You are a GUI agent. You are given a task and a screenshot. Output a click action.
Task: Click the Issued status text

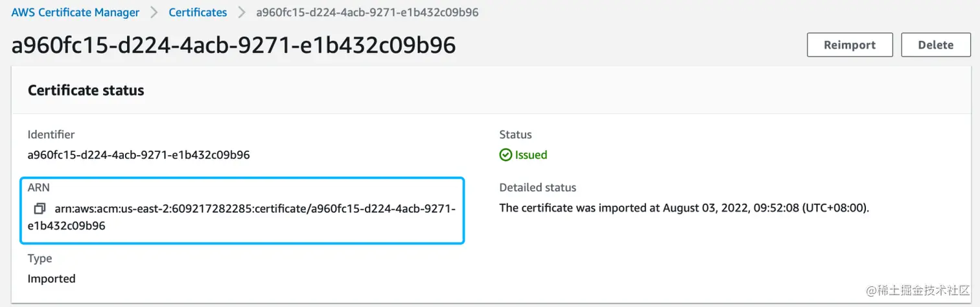tap(531, 155)
